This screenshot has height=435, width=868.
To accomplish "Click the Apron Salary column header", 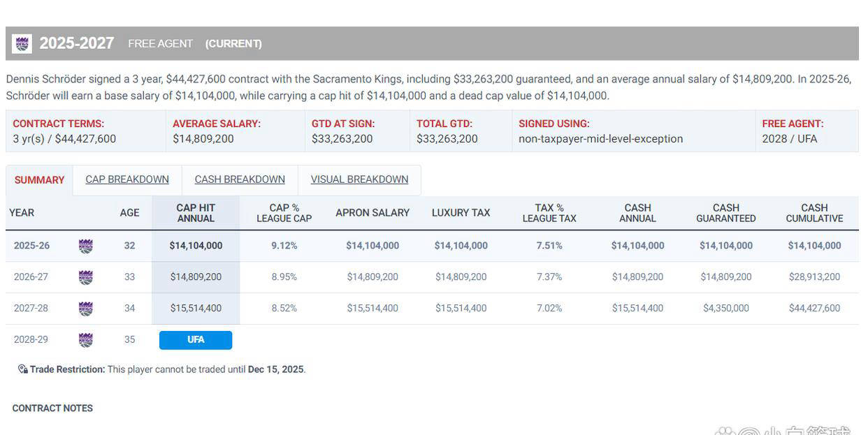I will pos(372,213).
